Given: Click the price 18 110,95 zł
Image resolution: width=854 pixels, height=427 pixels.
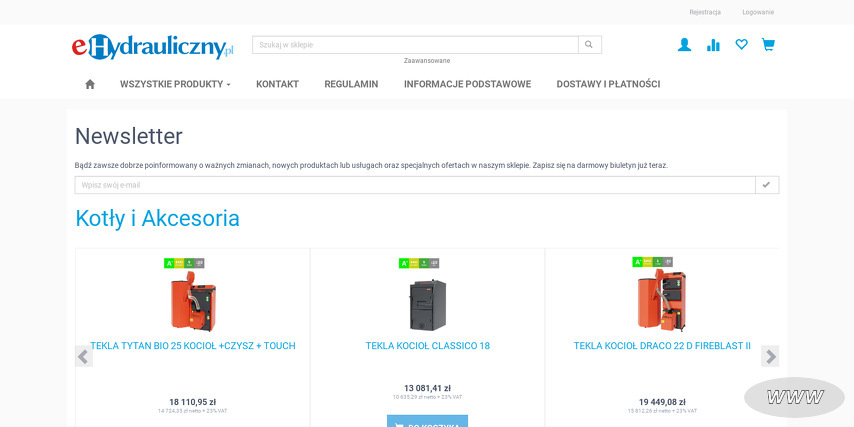Looking at the screenshot, I should click(x=193, y=402).
